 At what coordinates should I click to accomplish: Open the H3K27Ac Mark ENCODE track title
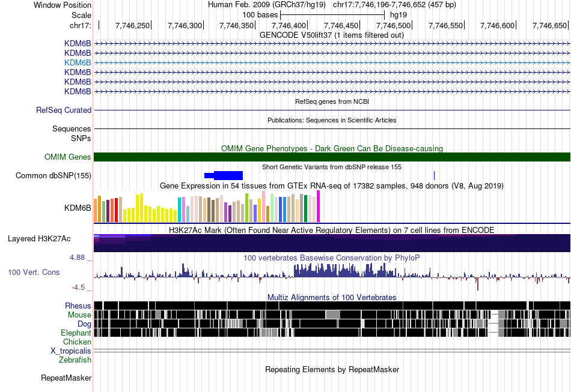click(x=332, y=230)
